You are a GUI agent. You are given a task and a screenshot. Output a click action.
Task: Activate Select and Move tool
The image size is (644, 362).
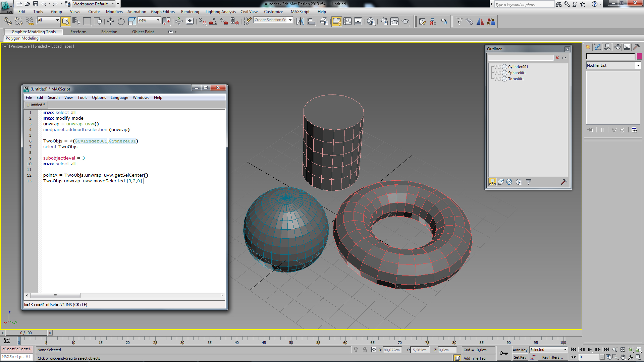pyautogui.click(x=110, y=21)
